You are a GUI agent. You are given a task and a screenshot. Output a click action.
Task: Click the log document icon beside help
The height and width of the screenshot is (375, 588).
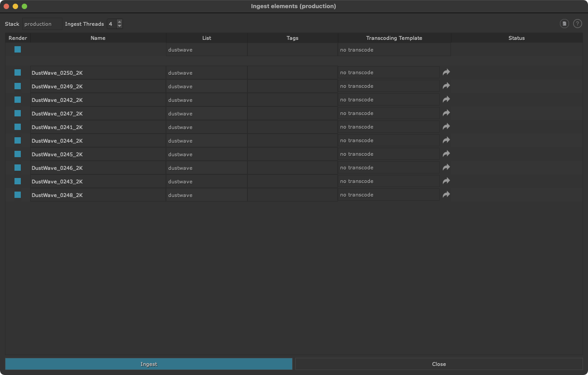point(564,24)
